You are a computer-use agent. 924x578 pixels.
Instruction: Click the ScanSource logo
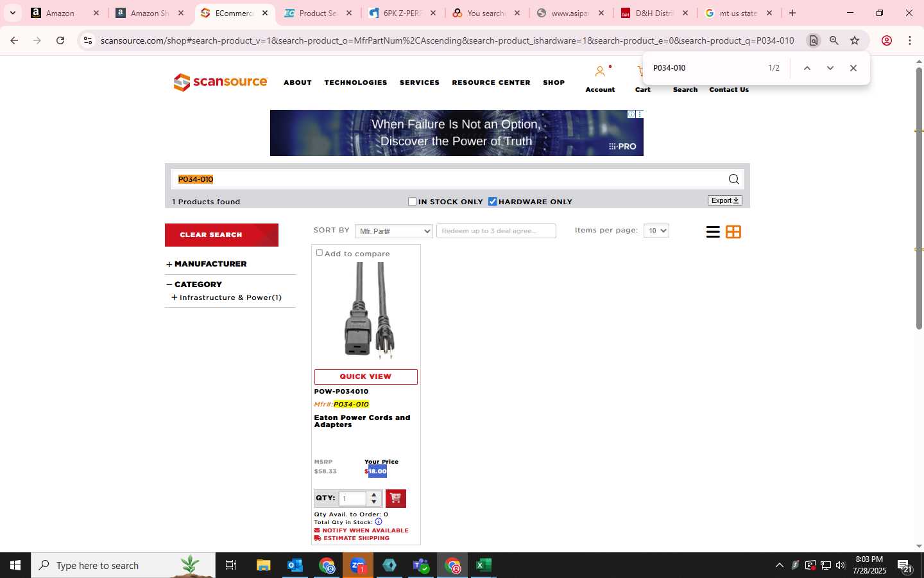coord(220,82)
